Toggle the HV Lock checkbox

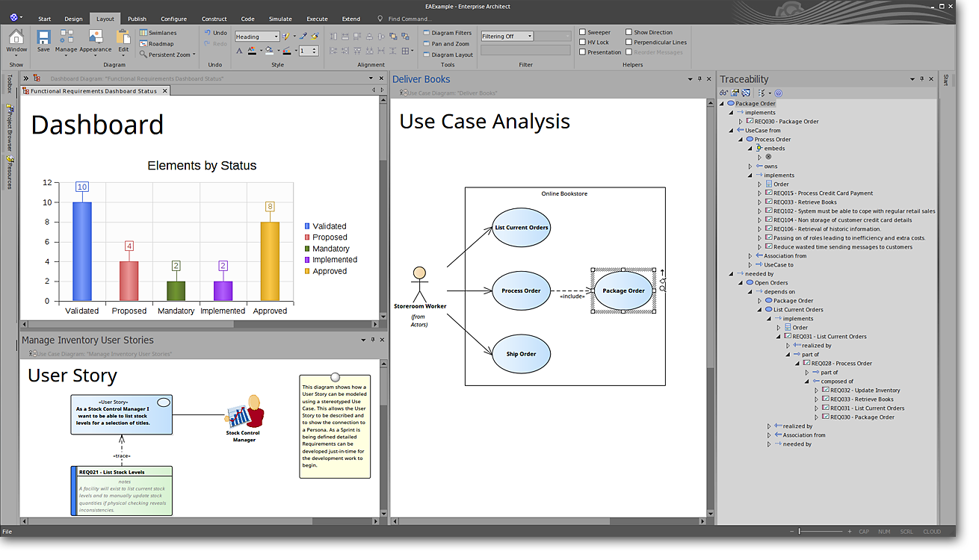(x=583, y=43)
